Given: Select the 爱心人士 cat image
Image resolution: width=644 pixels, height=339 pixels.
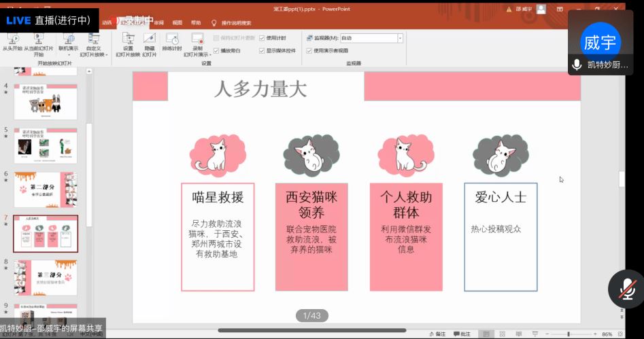Looking at the screenshot, I should point(501,155).
